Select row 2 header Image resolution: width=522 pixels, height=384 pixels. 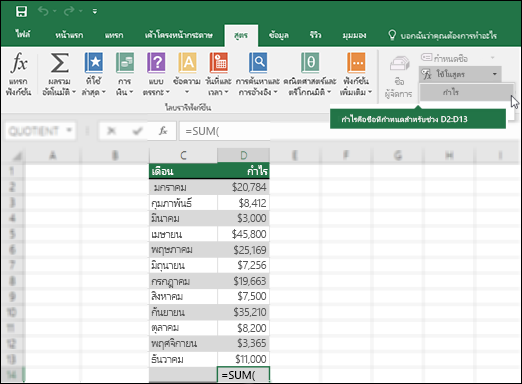pyautogui.click(x=12, y=187)
